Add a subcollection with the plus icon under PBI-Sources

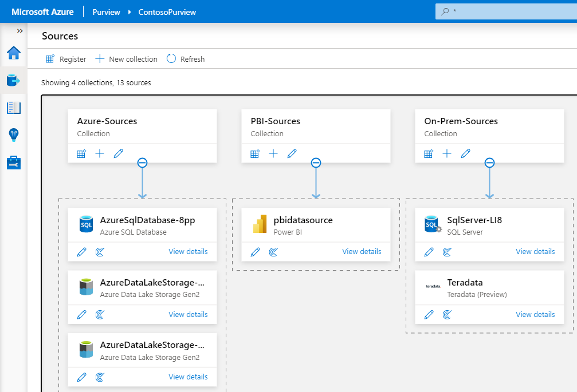pyautogui.click(x=273, y=153)
